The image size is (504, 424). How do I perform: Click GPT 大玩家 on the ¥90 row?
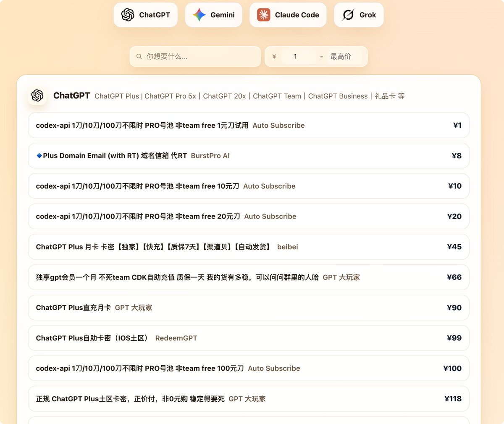click(x=134, y=308)
